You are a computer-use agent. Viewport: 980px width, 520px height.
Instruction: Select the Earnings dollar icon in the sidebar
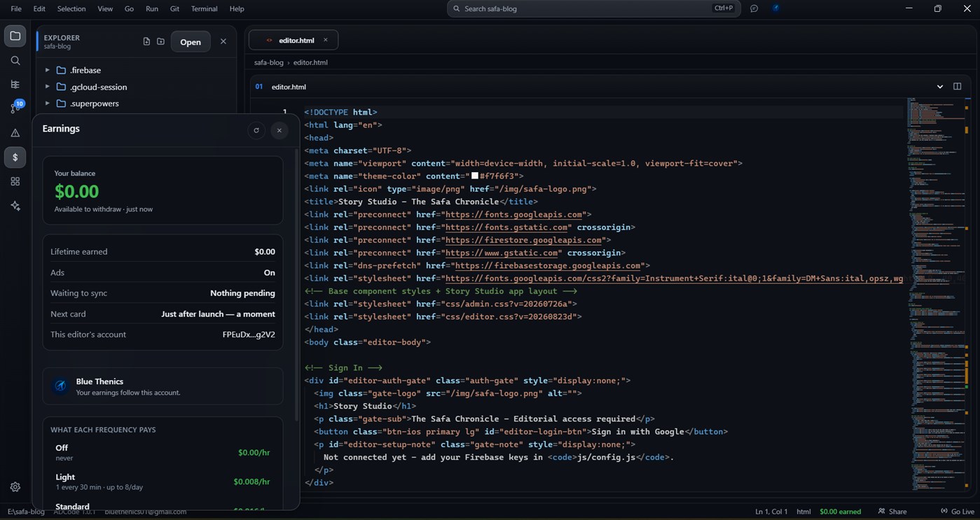[15, 157]
